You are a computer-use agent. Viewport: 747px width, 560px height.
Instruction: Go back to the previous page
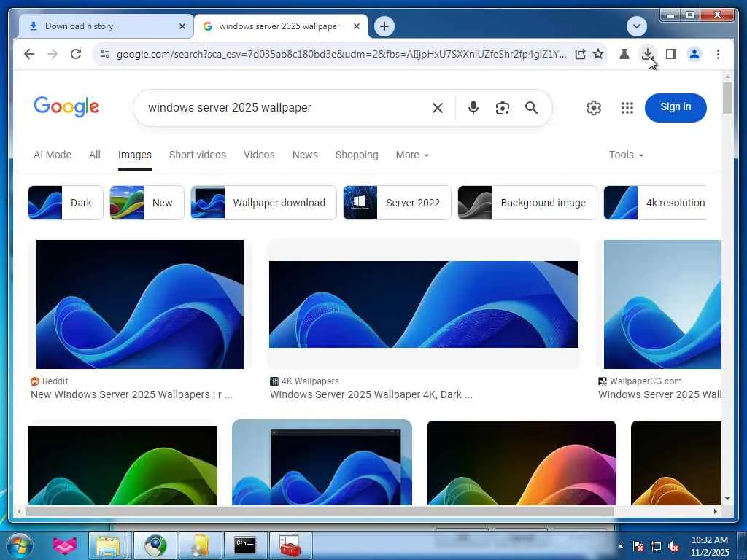coord(29,54)
